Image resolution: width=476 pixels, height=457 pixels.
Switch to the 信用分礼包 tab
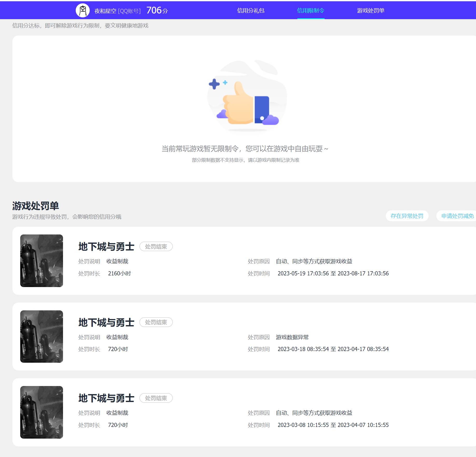(251, 11)
